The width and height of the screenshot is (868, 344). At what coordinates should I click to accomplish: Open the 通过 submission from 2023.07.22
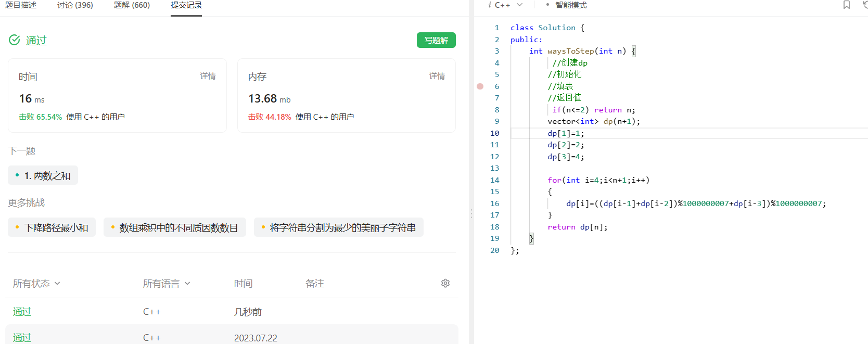(x=22, y=338)
